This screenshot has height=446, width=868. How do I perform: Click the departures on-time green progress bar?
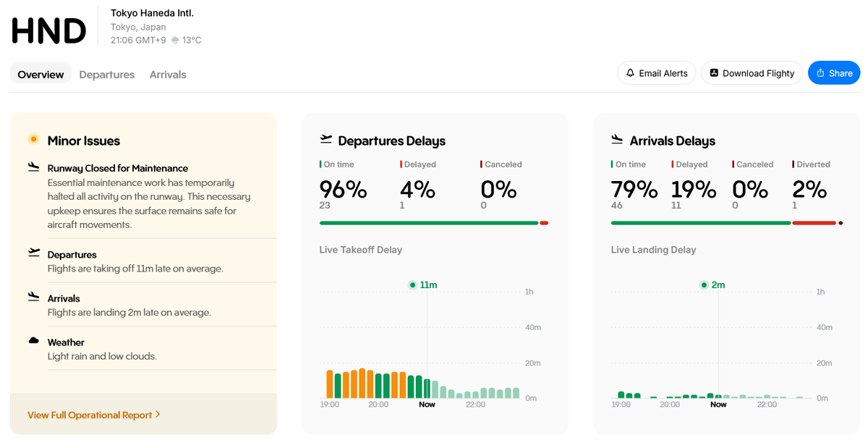pyautogui.click(x=428, y=223)
